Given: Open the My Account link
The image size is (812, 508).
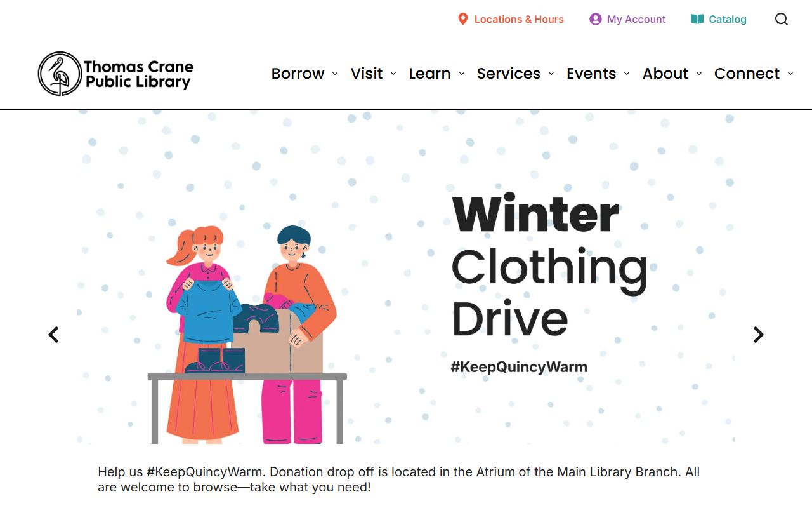Looking at the screenshot, I should 636,19.
